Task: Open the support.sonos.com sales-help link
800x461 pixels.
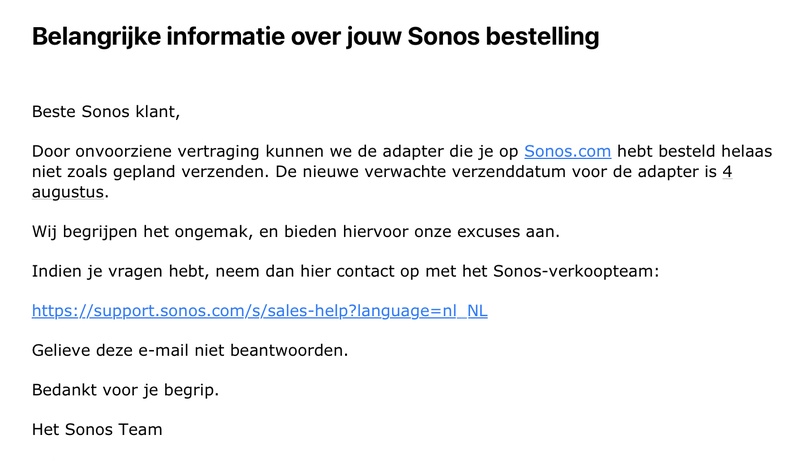Action: click(260, 310)
